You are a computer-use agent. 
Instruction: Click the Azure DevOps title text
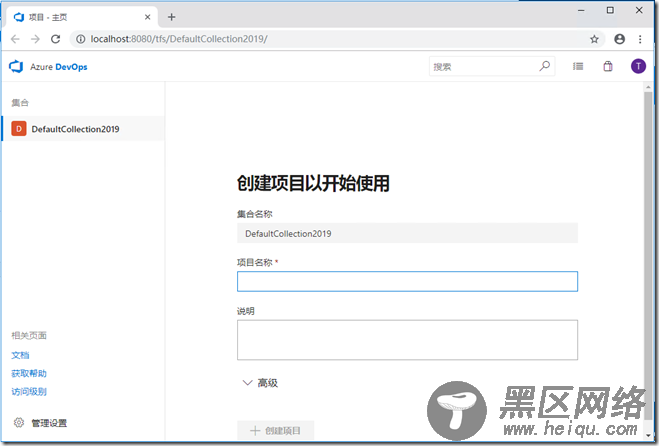click(59, 67)
